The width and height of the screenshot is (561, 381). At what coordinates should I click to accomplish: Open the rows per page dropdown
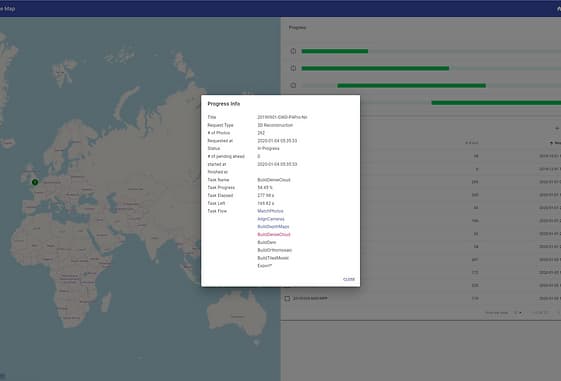pyautogui.click(x=517, y=313)
